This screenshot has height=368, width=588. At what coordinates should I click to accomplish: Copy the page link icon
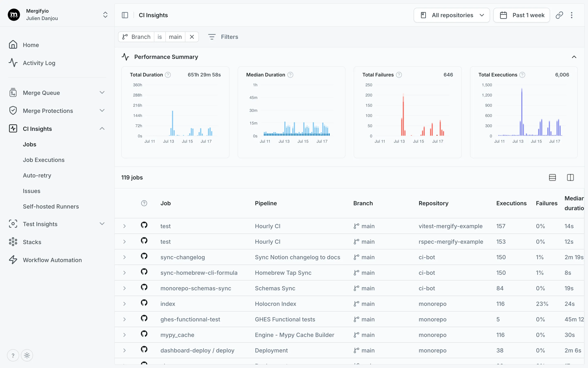tap(559, 15)
